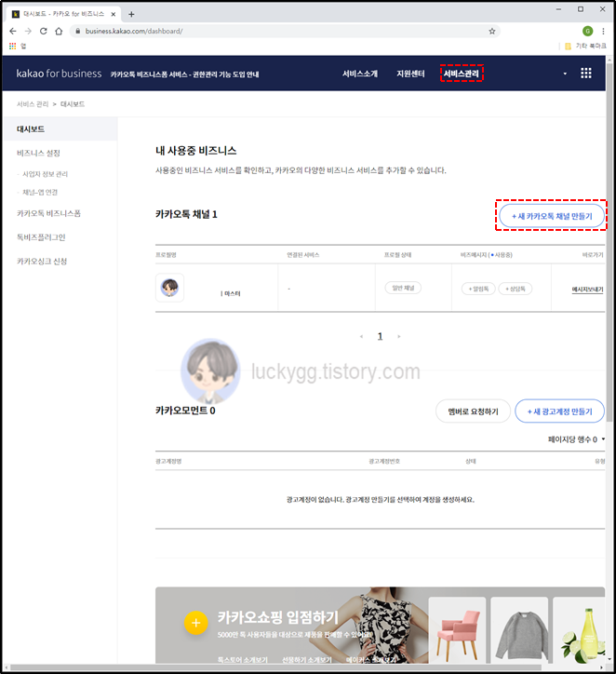This screenshot has width=616, height=674.
Task: Open 비즈니스 설정 in the sidebar
Action: tap(38, 153)
